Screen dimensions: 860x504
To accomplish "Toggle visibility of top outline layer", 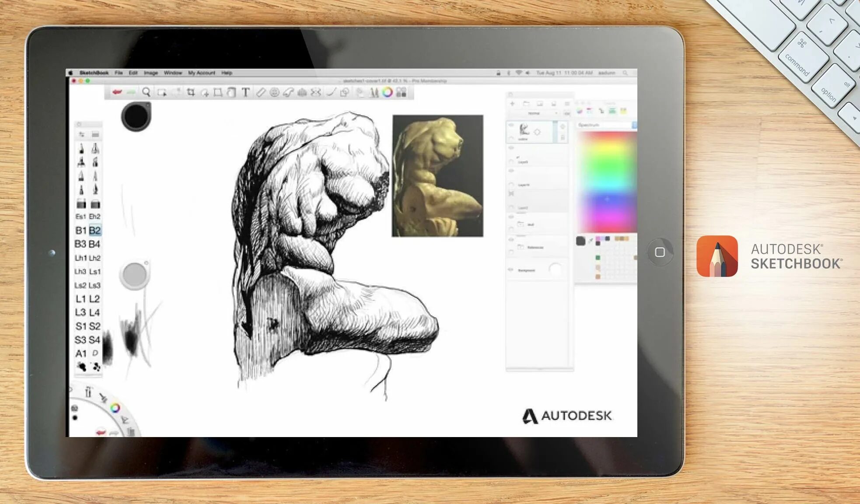I will click(x=511, y=126).
